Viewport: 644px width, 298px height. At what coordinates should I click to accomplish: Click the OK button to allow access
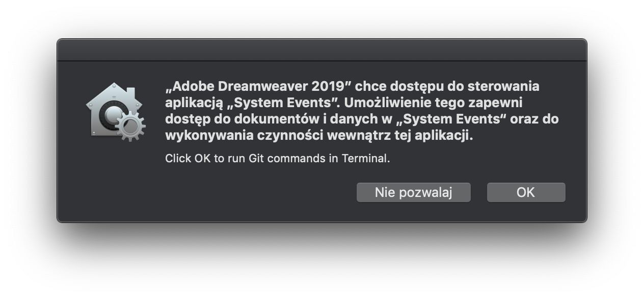526,192
